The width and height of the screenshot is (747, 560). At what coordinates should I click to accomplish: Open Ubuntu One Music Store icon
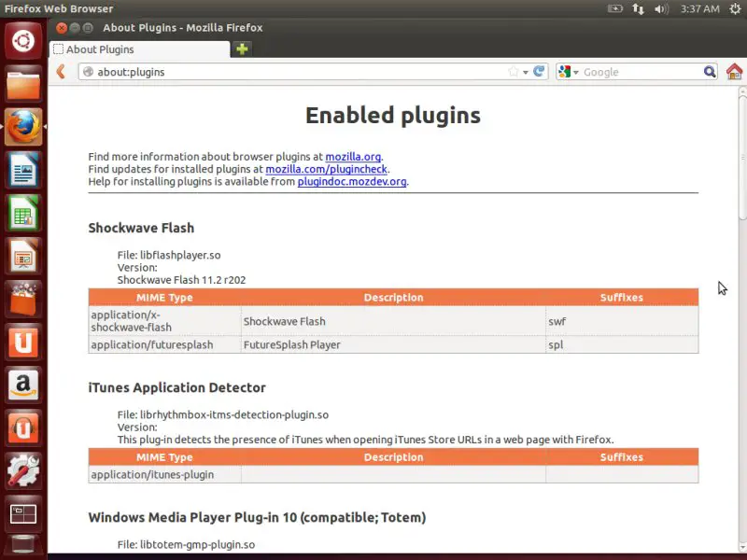(x=22, y=427)
